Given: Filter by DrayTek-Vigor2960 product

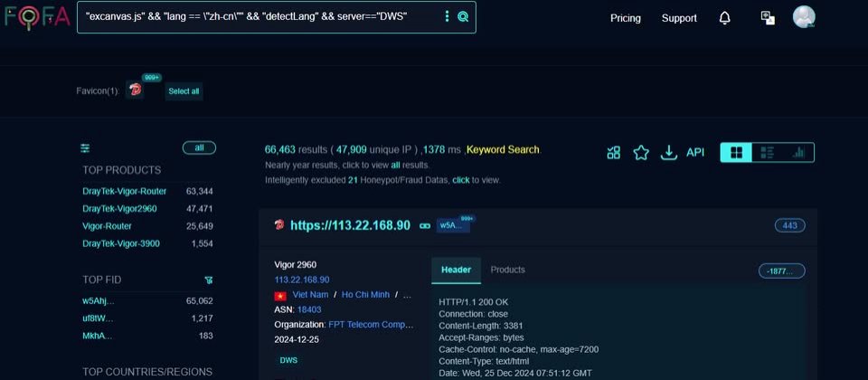Looking at the screenshot, I should pos(119,209).
